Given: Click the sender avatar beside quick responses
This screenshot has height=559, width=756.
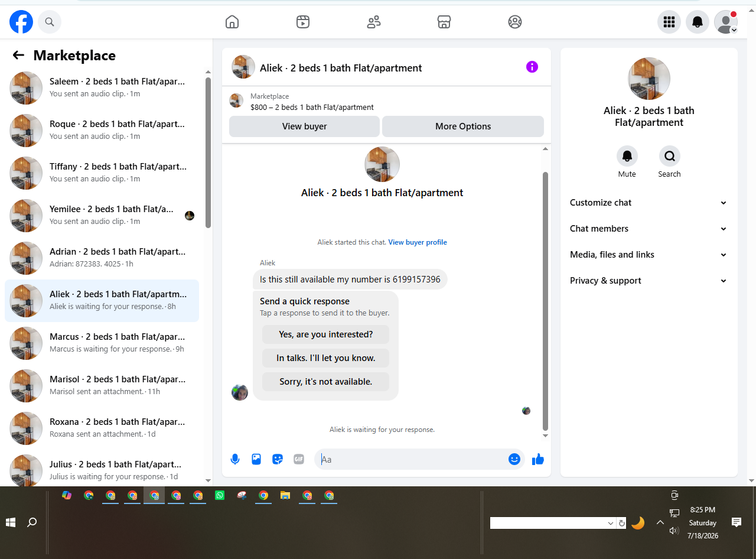Looking at the screenshot, I should point(240,392).
